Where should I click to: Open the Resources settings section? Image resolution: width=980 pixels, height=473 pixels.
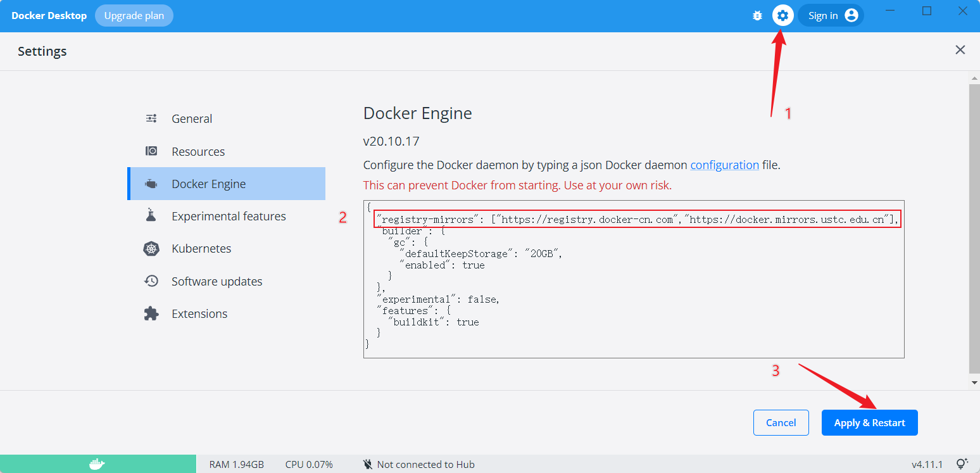[x=226, y=151]
